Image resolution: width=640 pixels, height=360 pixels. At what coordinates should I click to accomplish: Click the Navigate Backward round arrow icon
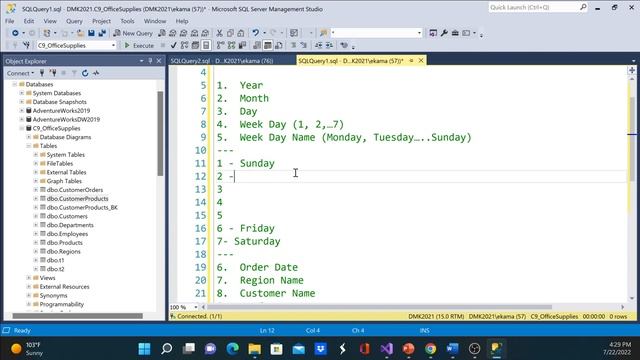(15, 33)
